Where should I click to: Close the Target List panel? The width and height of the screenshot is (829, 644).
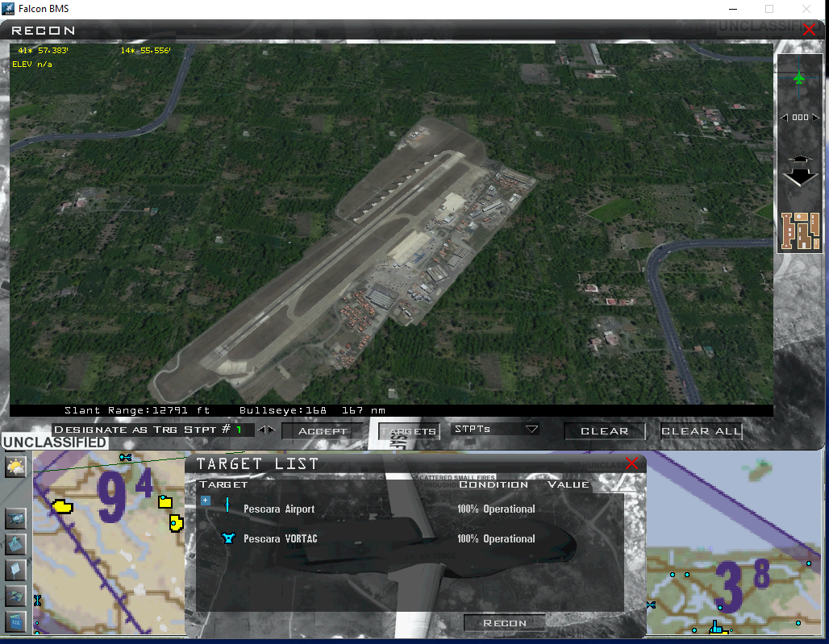pyautogui.click(x=631, y=463)
